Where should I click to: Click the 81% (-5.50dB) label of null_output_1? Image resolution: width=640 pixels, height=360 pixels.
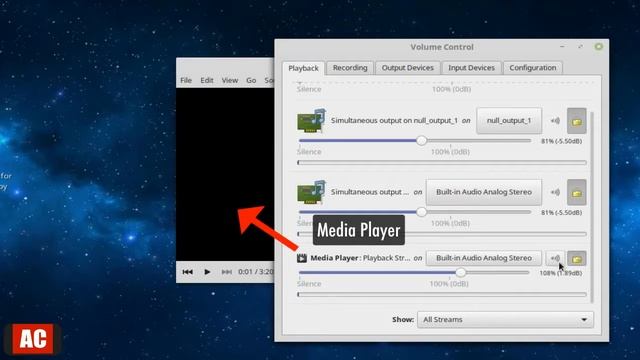561,141
